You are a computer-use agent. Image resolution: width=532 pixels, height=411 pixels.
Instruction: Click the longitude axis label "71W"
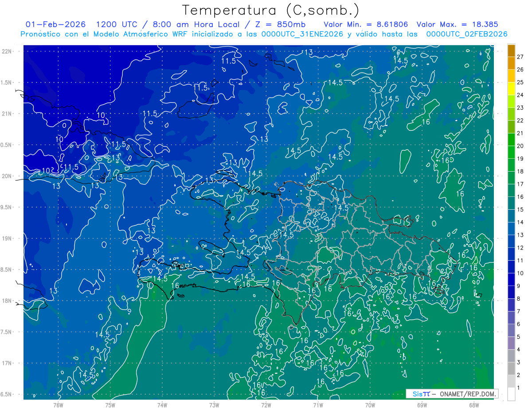click(318, 405)
